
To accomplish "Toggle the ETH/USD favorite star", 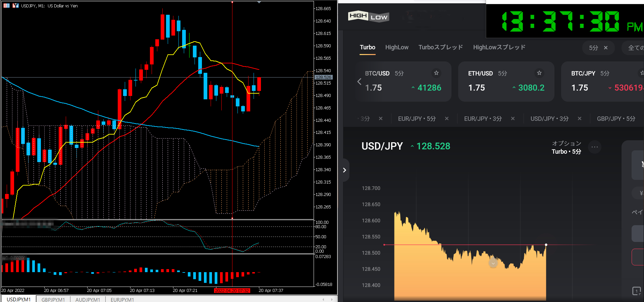I will [539, 73].
